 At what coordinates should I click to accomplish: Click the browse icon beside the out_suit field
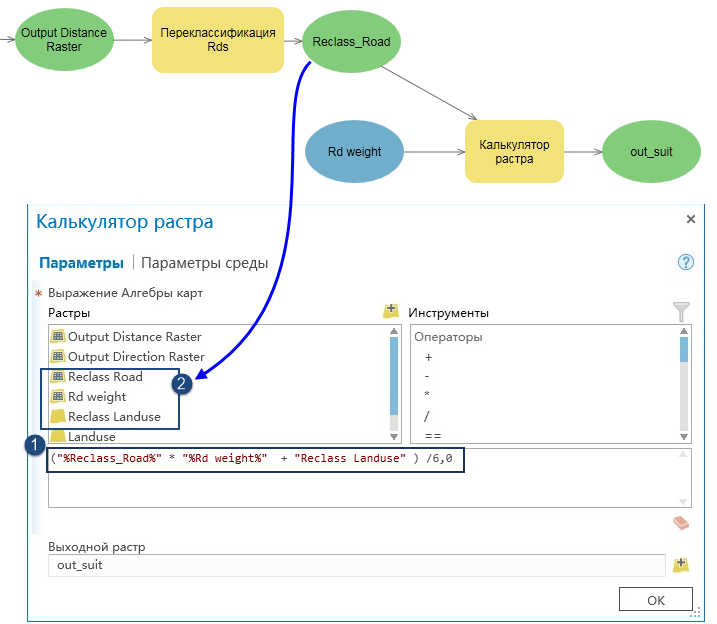coord(682,565)
